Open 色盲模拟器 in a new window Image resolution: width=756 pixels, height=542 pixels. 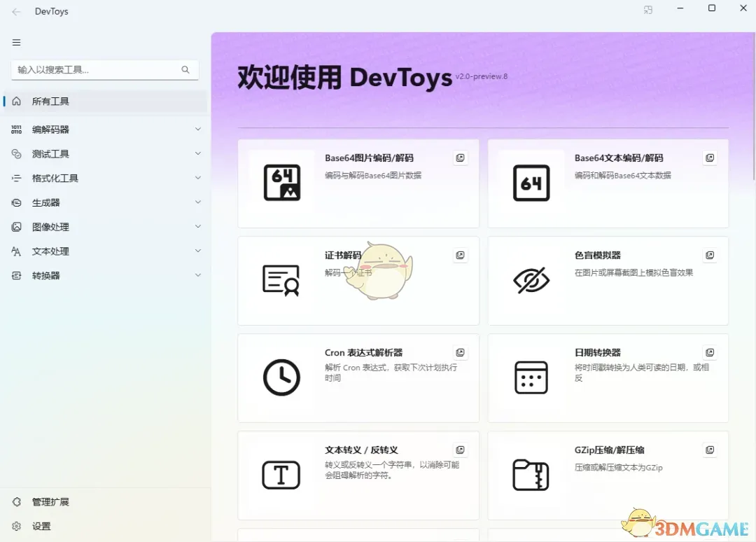pyautogui.click(x=710, y=255)
